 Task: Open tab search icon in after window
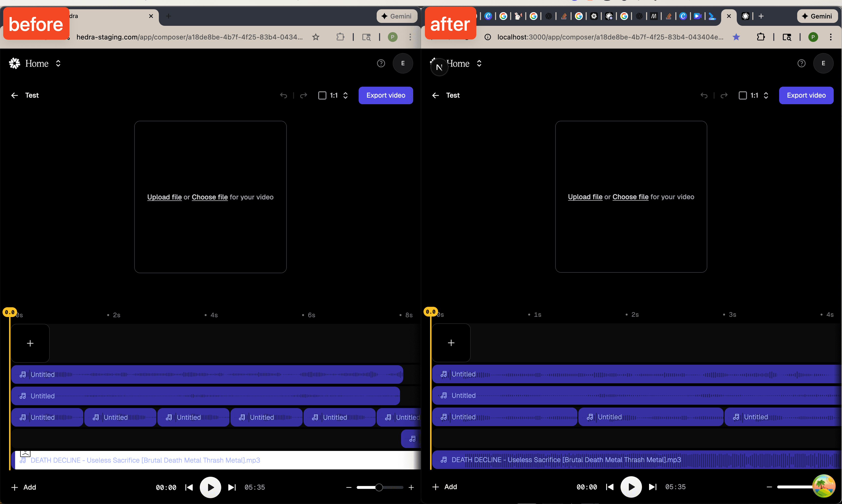787,37
